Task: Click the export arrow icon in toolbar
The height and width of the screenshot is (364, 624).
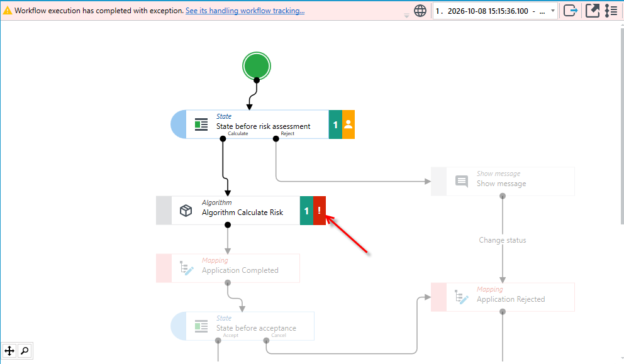Action: click(x=571, y=11)
